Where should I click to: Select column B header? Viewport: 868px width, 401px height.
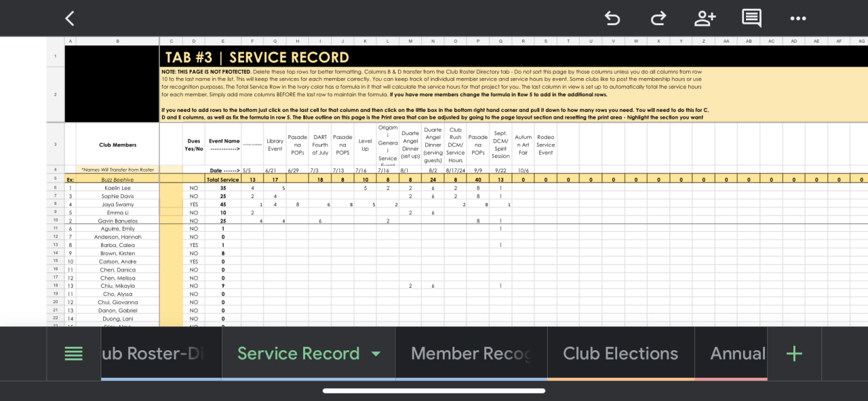[x=117, y=41]
